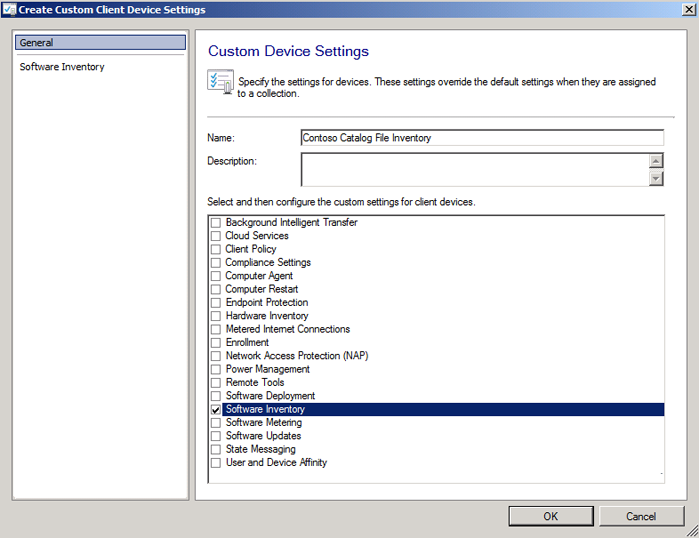Viewport: 699px width, 538px height.
Task: Enable the Hardware Inventory checkbox
Action: [215, 316]
